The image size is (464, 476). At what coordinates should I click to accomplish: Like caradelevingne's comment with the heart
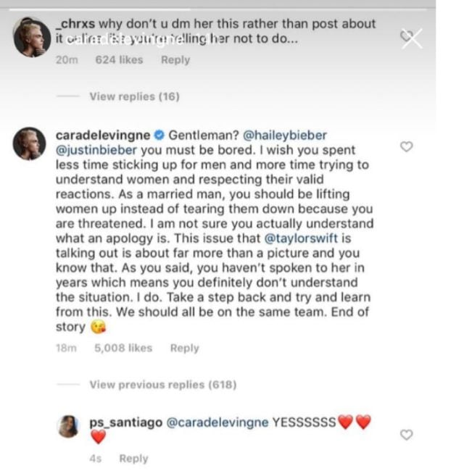click(407, 147)
